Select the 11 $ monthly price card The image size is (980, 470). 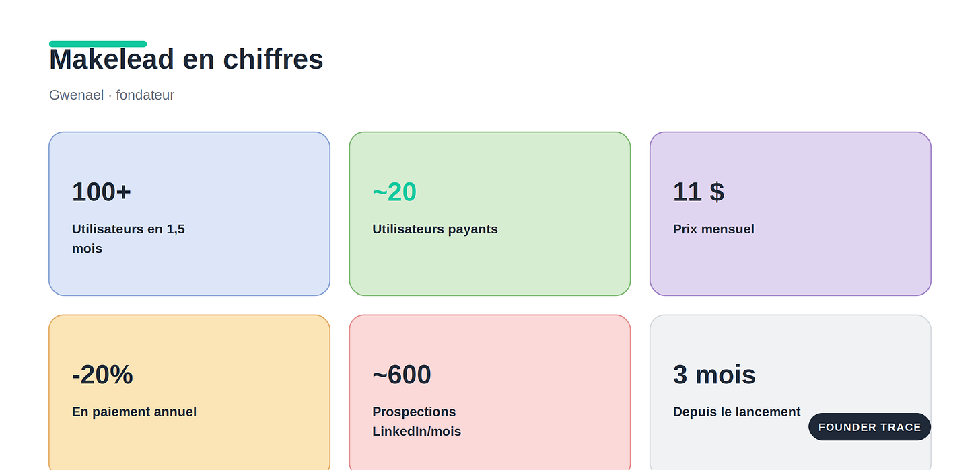[x=790, y=214]
